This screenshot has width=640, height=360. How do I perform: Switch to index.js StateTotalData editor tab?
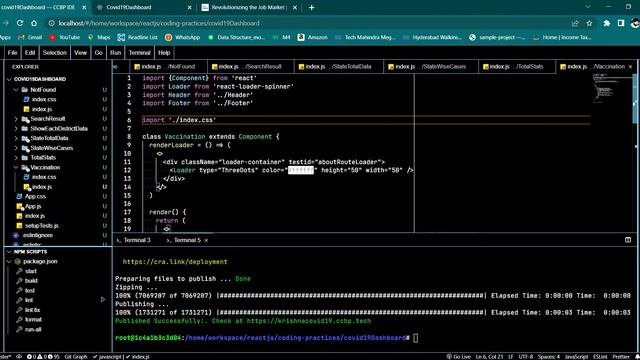point(338,67)
